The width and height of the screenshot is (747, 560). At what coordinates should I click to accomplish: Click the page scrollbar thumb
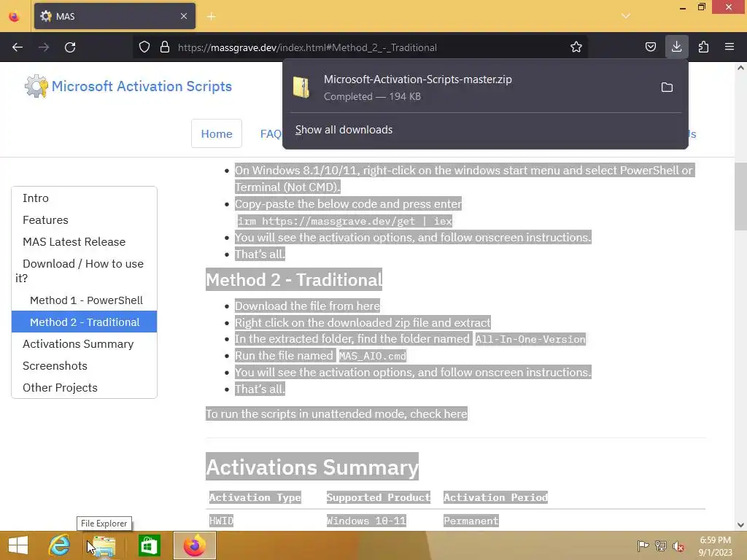[x=740, y=195]
